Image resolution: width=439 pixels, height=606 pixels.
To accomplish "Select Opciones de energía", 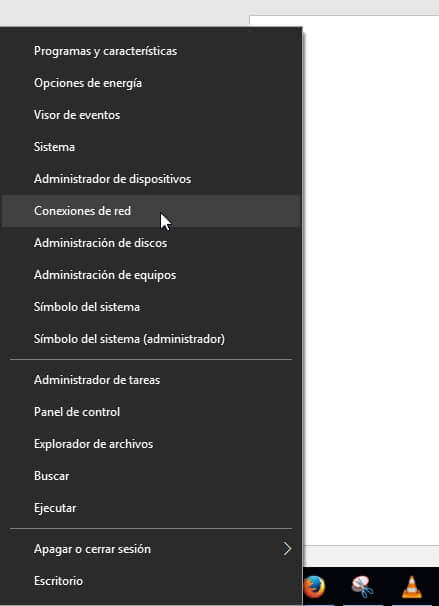I will coord(151,83).
